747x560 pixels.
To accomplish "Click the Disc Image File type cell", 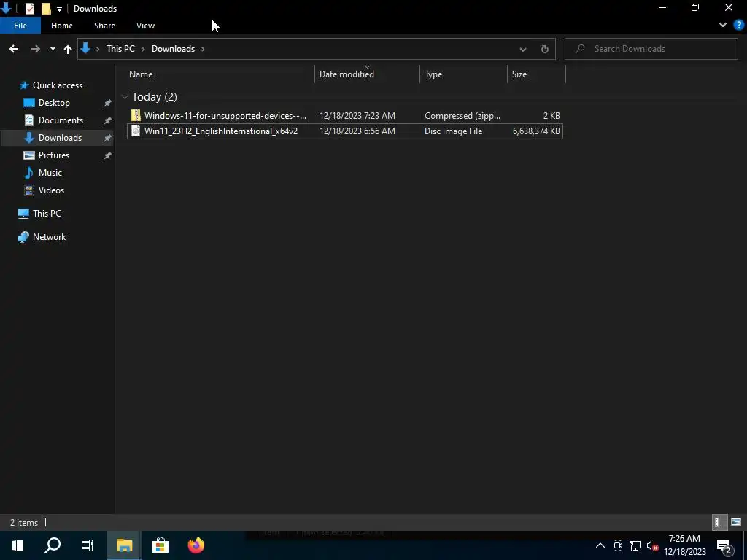I will pyautogui.click(x=454, y=131).
